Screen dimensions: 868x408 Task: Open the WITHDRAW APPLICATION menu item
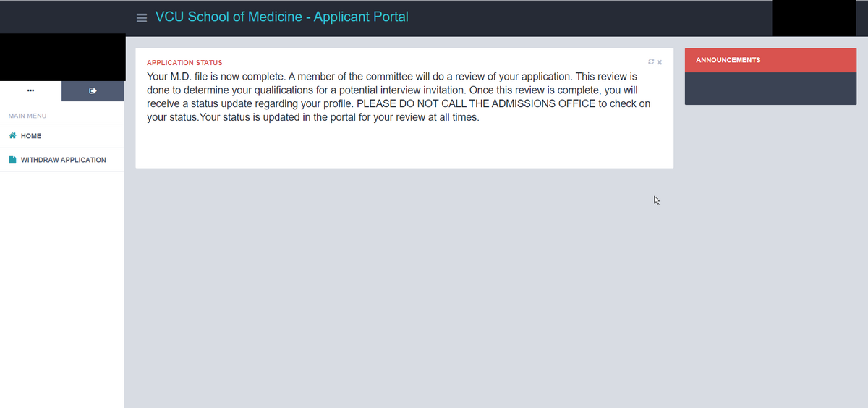coord(62,160)
